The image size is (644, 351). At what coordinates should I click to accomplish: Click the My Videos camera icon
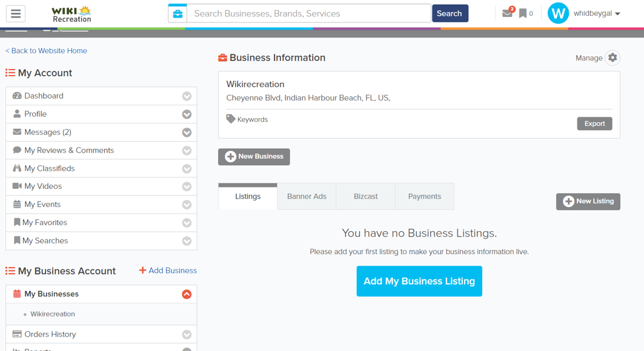pos(17,186)
